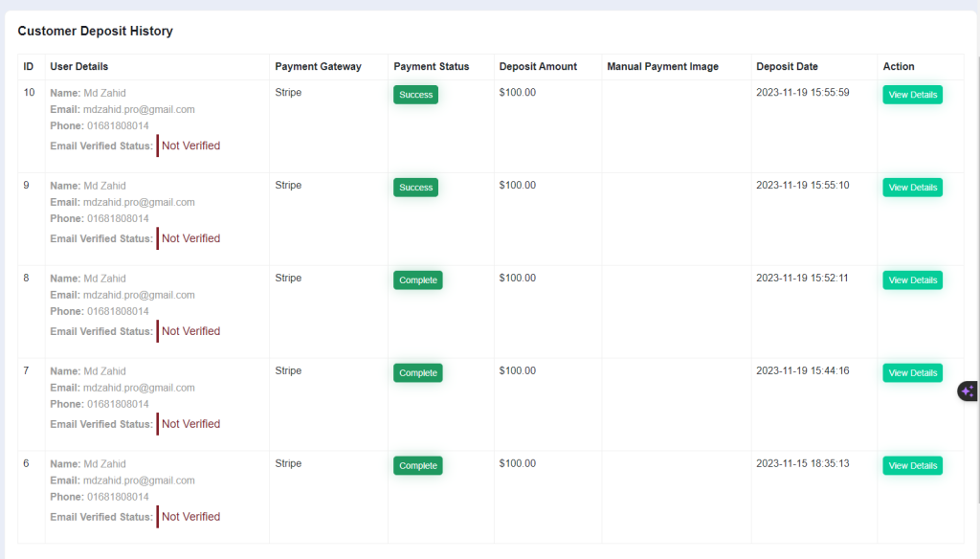View details for deposit ID 9
Image resolution: width=980 pixels, height=559 pixels.
[912, 188]
